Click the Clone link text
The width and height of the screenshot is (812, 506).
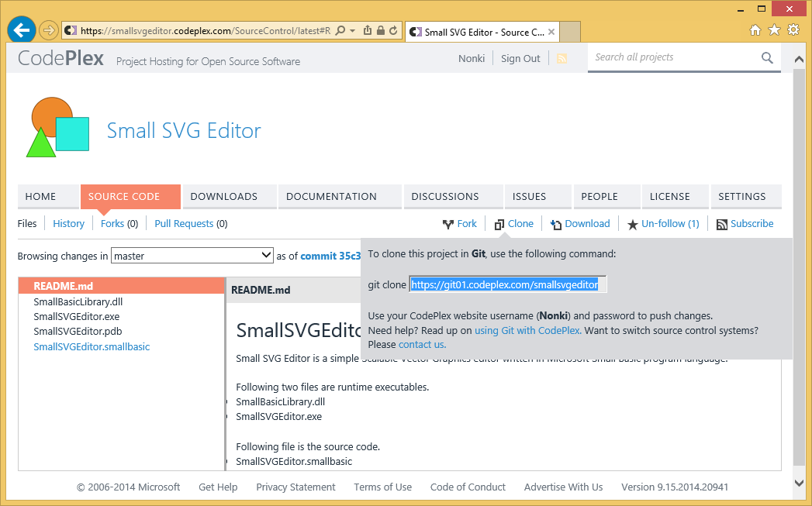click(520, 223)
